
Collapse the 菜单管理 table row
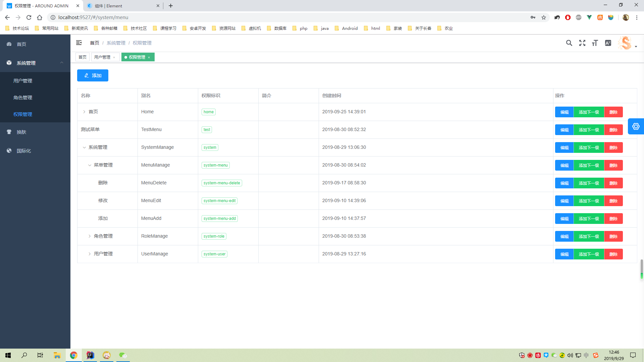(x=90, y=165)
